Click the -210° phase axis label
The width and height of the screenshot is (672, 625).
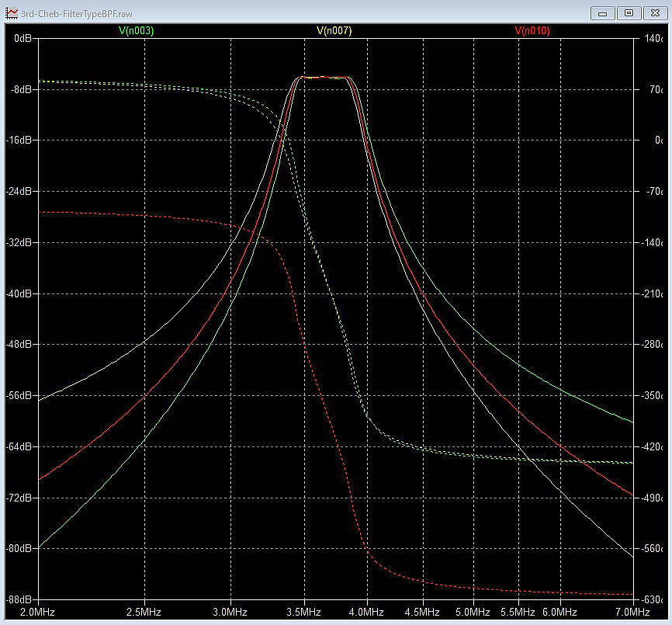coord(652,293)
